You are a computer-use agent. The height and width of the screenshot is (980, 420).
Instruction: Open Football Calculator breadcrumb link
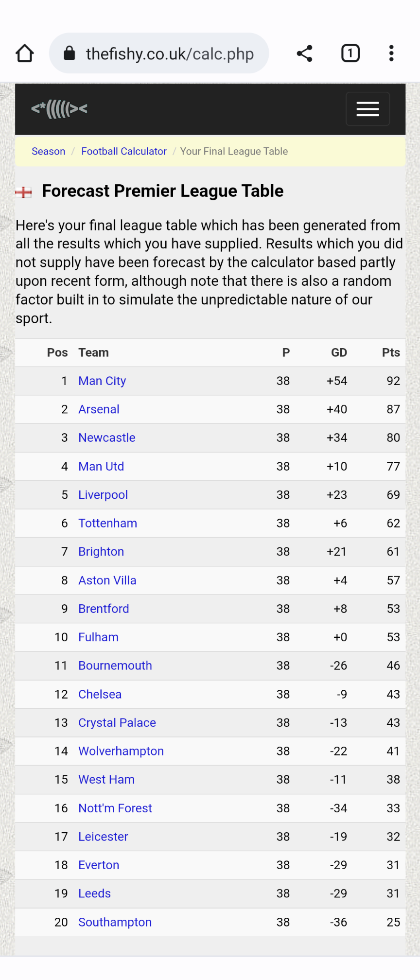click(124, 152)
